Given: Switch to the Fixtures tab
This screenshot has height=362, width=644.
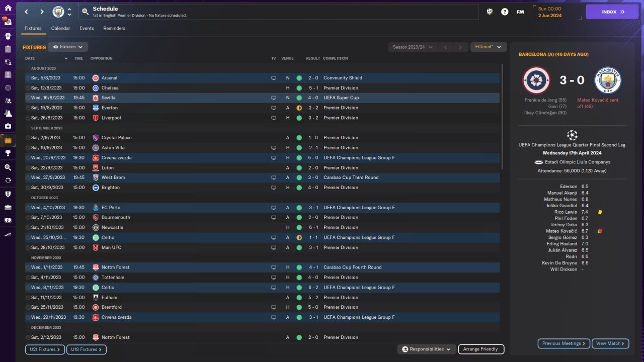Looking at the screenshot, I should [x=33, y=28].
